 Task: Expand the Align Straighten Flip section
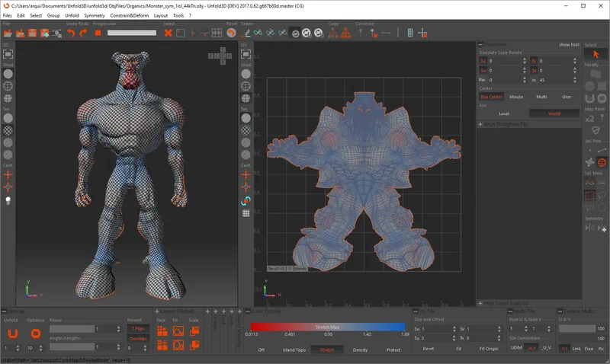tap(481, 123)
